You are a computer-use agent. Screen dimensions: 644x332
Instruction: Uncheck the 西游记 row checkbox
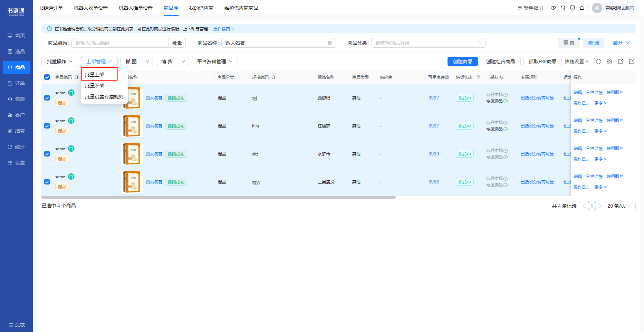(47, 98)
